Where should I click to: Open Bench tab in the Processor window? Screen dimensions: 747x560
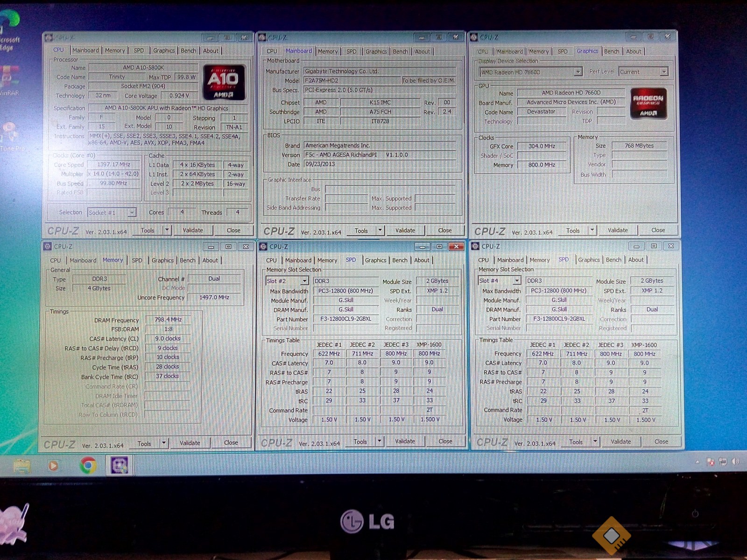click(x=189, y=50)
